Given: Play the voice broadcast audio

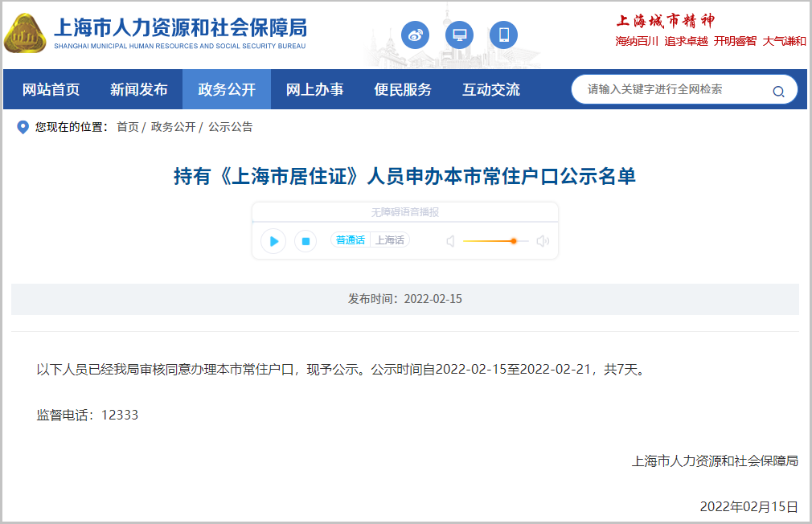Looking at the screenshot, I should (273, 241).
